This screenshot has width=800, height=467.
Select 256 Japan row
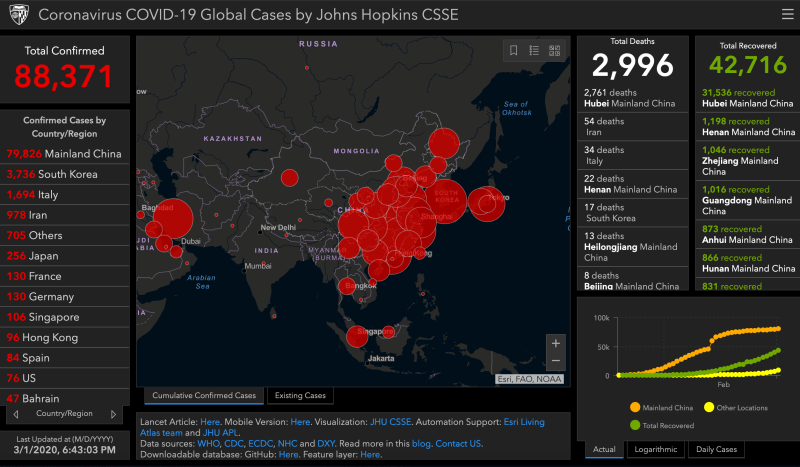coord(65,256)
